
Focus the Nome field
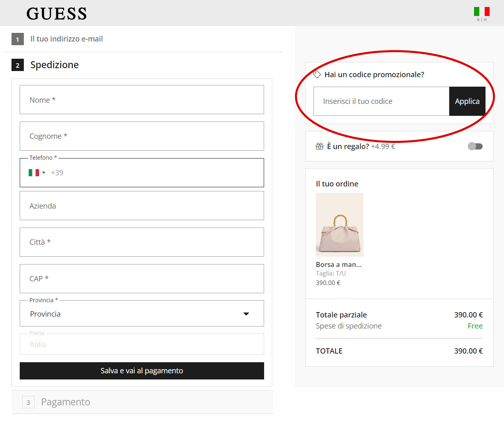[x=142, y=99]
